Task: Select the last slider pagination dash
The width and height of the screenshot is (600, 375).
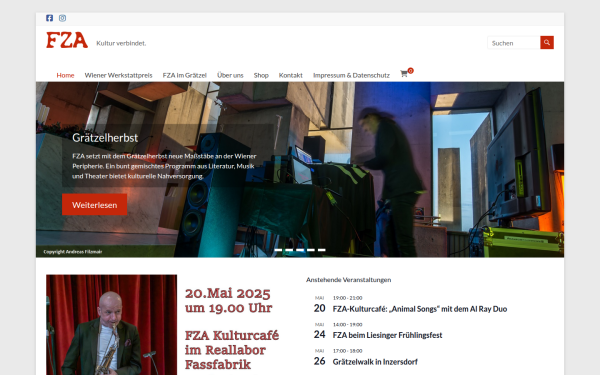Action: click(x=321, y=250)
